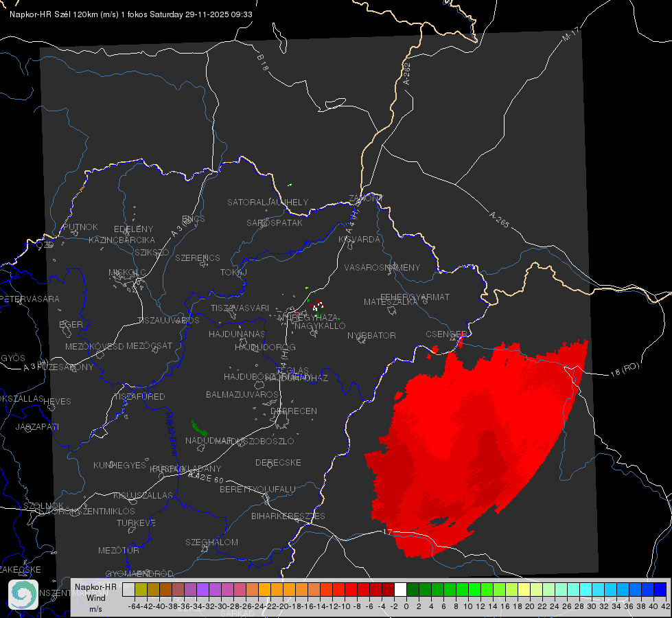672x618 pixels.
Task: Click the NAGYKÁLLÓ city label
Action: click(x=320, y=326)
